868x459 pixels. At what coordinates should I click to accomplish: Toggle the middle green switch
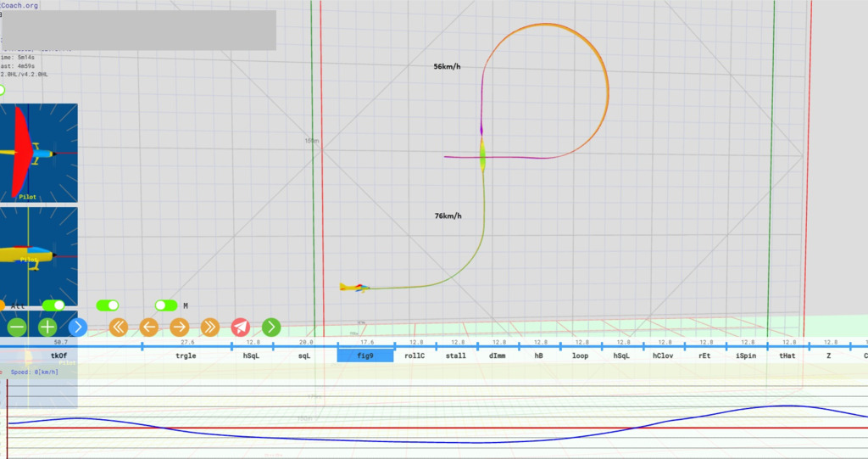(x=108, y=305)
